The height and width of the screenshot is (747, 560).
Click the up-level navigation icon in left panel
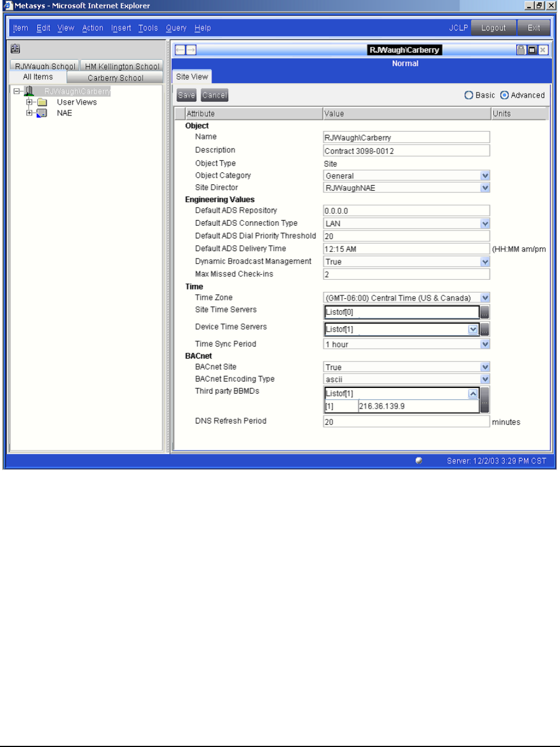[x=16, y=49]
